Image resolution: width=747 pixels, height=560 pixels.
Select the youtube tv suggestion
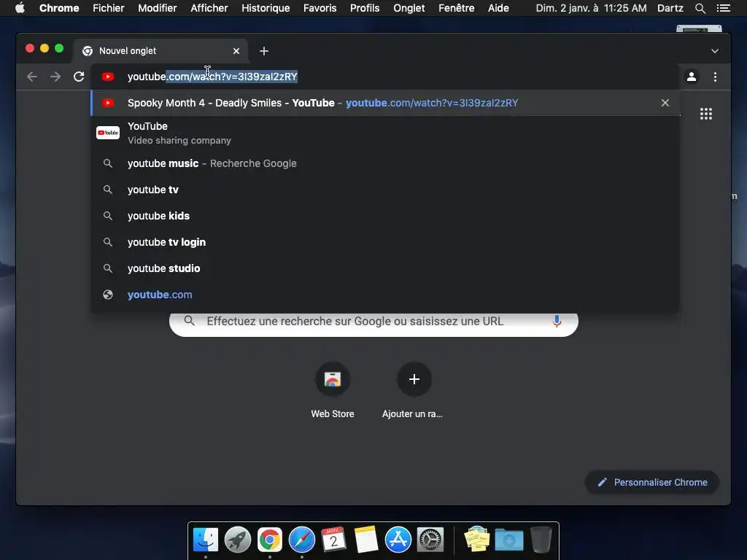pyautogui.click(x=385, y=190)
